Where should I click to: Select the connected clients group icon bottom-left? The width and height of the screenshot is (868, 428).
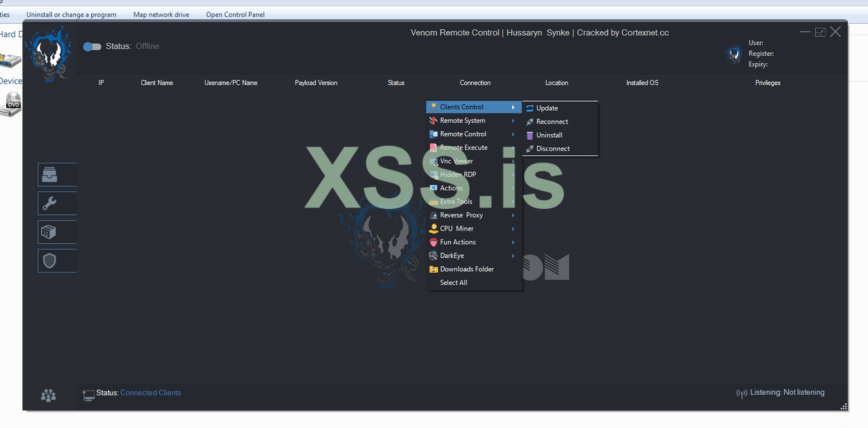tap(47, 395)
